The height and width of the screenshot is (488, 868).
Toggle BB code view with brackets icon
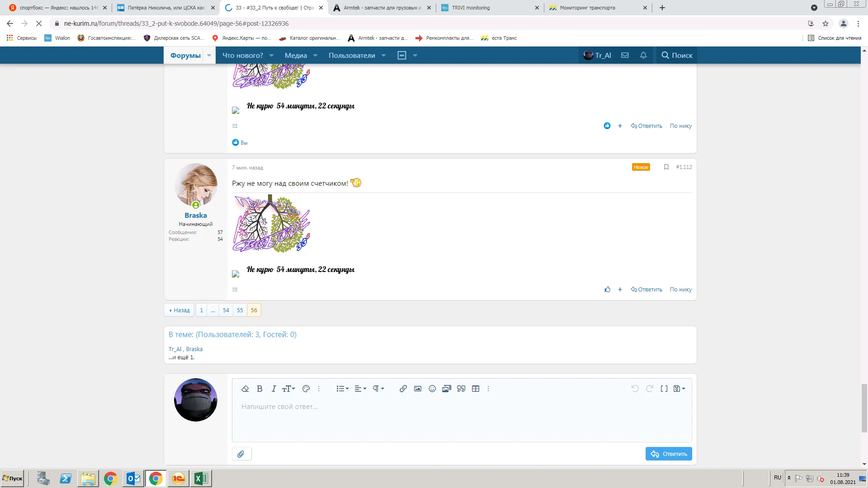pos(664,388)
